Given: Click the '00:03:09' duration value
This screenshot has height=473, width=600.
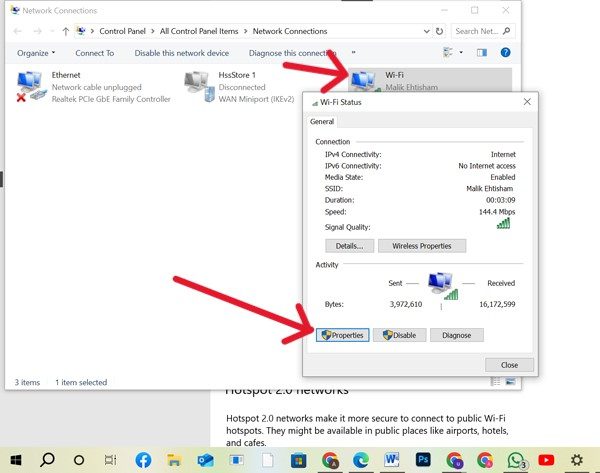Looking at the screenshot, I should point(501,200).
